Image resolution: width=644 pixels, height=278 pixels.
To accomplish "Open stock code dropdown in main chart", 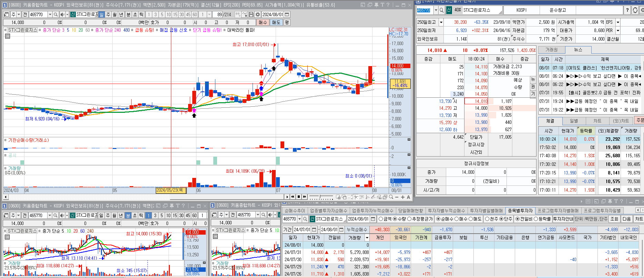I will coord(50,14).
